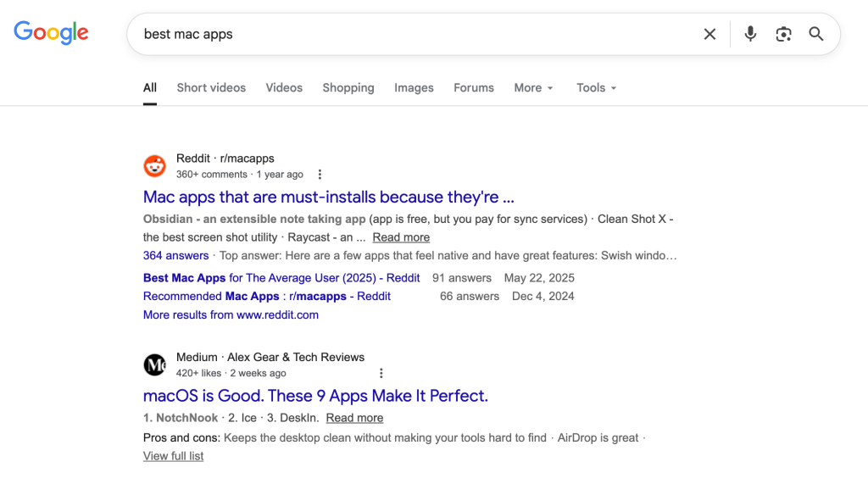Open 'Mac apps that are must-installs' result
Screen dimensions: 868x484
(328, 197)
